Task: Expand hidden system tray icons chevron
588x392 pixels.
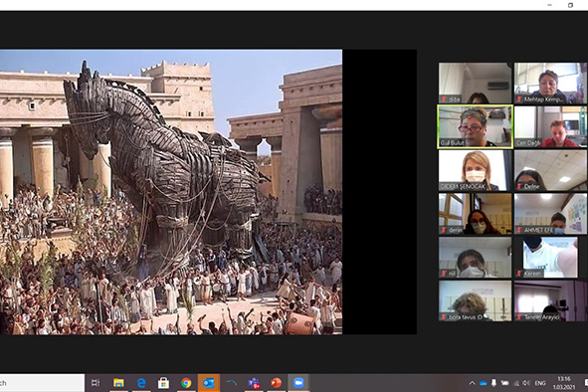Action: click(473, 383)
